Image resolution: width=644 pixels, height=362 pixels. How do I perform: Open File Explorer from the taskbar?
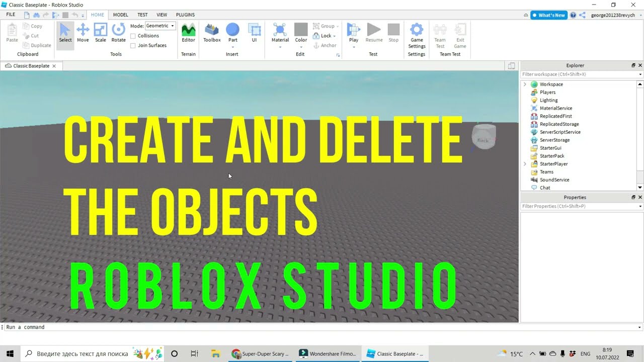[x=215, y=353]
